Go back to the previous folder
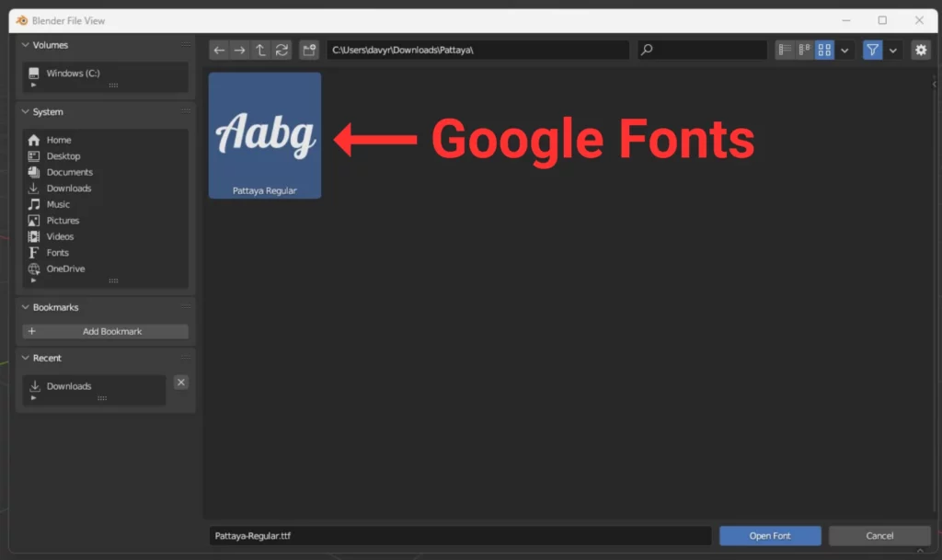Image resolution: width=942 pixels, height=560 pixels. 219,50
